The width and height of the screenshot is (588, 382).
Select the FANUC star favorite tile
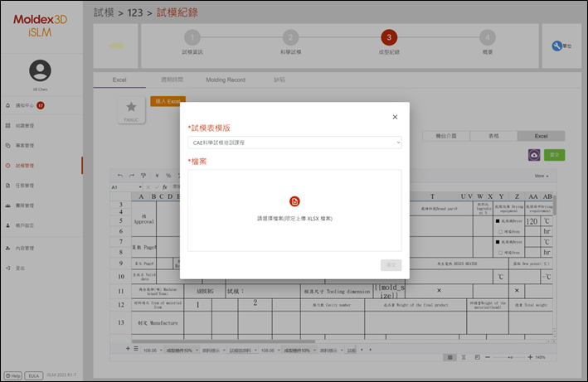pyautogui.click(x=131, y=110)
